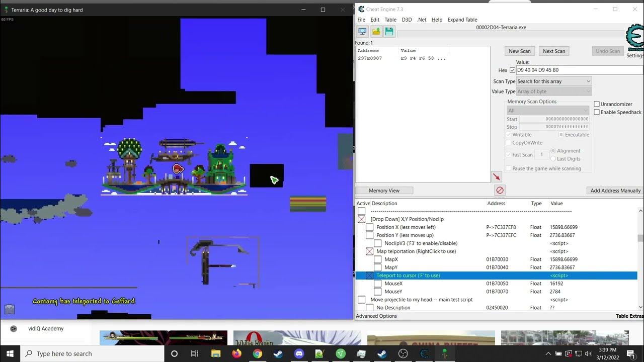Toggle the Hex checkbox

(513, 70)
